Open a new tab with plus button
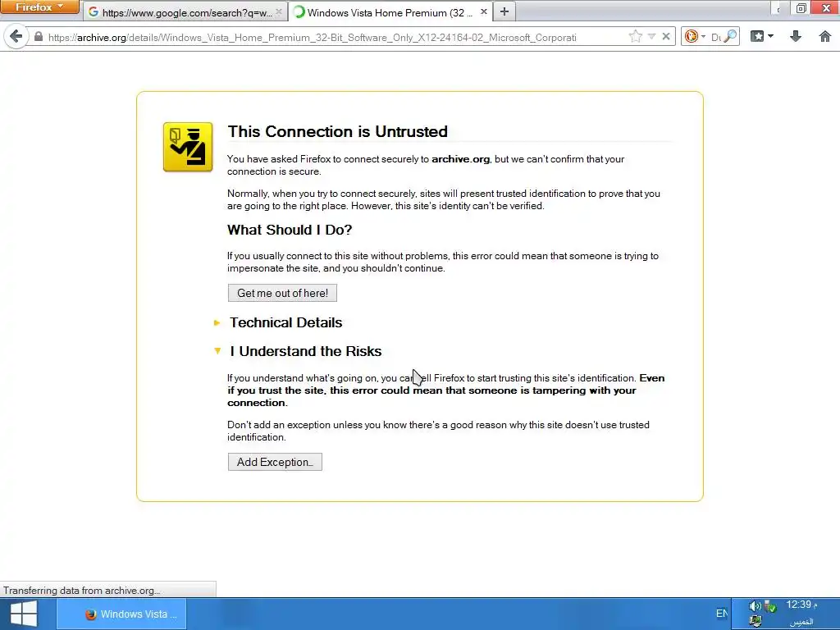The width and height of the screenshot is (840, 630). (504, 11)
